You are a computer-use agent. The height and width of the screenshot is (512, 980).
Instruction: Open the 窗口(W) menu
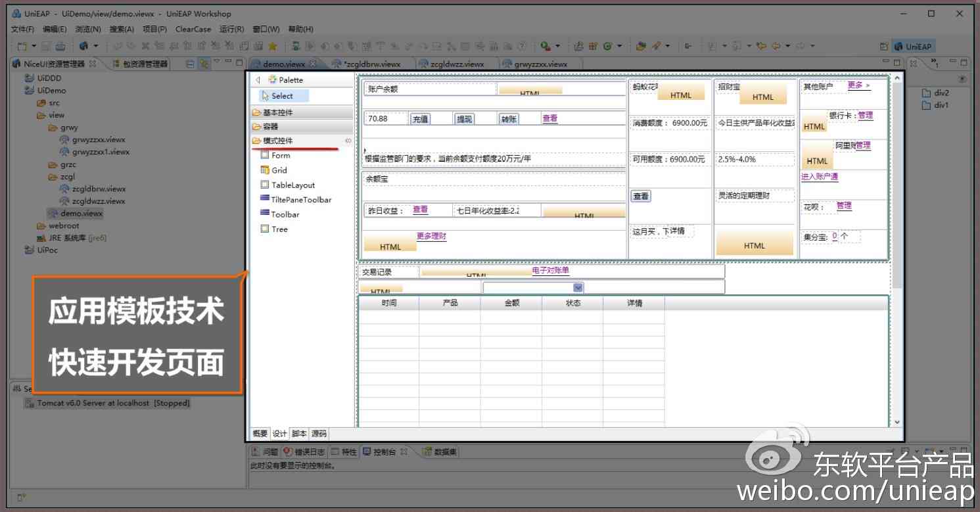point(266,29)
